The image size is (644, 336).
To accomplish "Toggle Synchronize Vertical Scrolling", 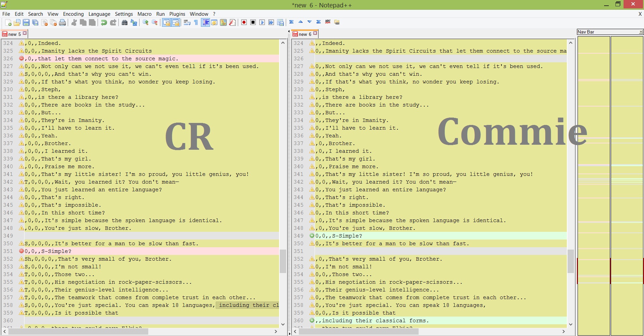I will 166,22.
